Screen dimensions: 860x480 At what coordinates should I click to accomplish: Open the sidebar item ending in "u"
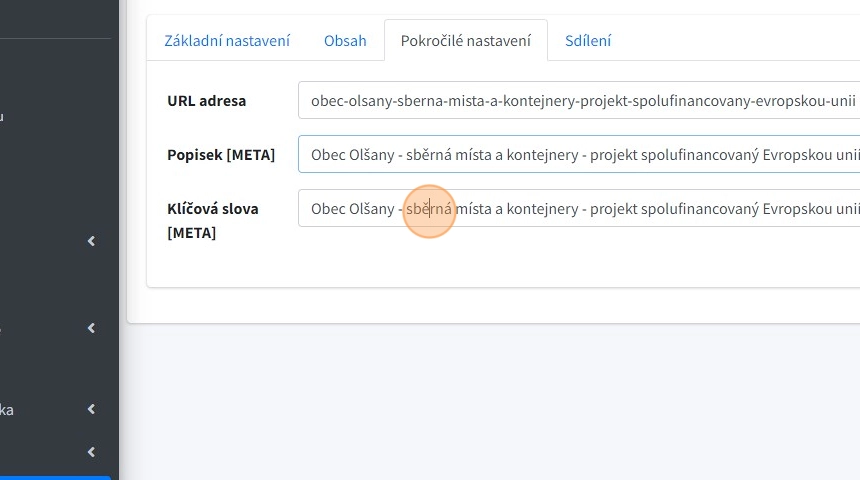tap(3, 117)
